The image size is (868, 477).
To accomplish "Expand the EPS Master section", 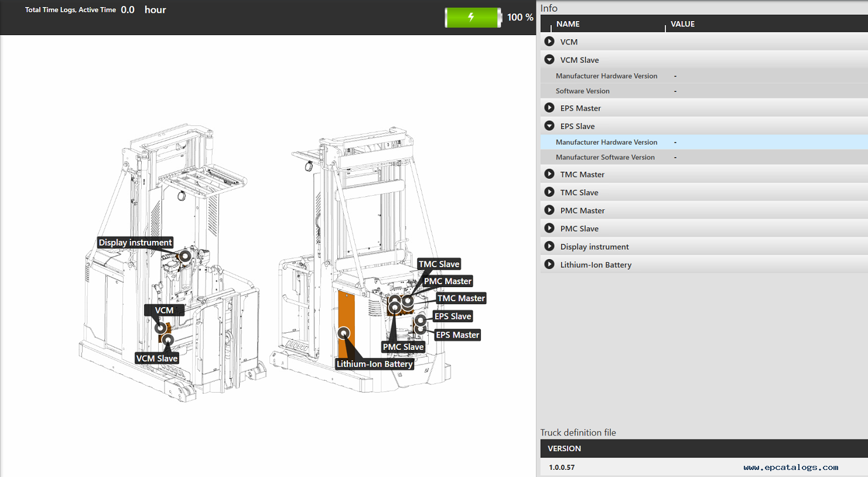I will [x=549, y=108].
